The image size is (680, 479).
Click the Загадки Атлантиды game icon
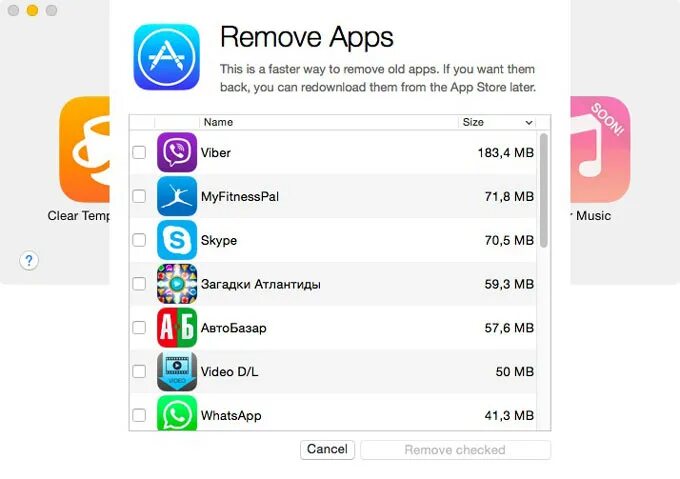(x=177, y=283)
